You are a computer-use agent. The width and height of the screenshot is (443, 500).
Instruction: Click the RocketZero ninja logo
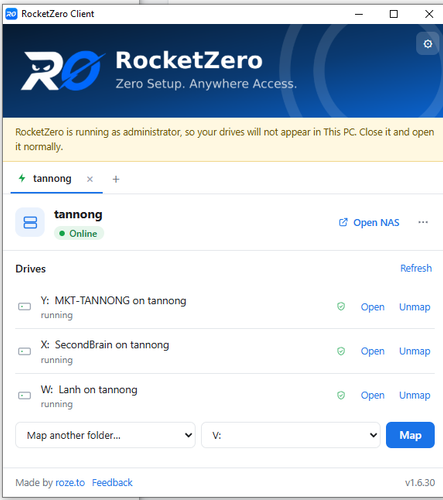63,71
